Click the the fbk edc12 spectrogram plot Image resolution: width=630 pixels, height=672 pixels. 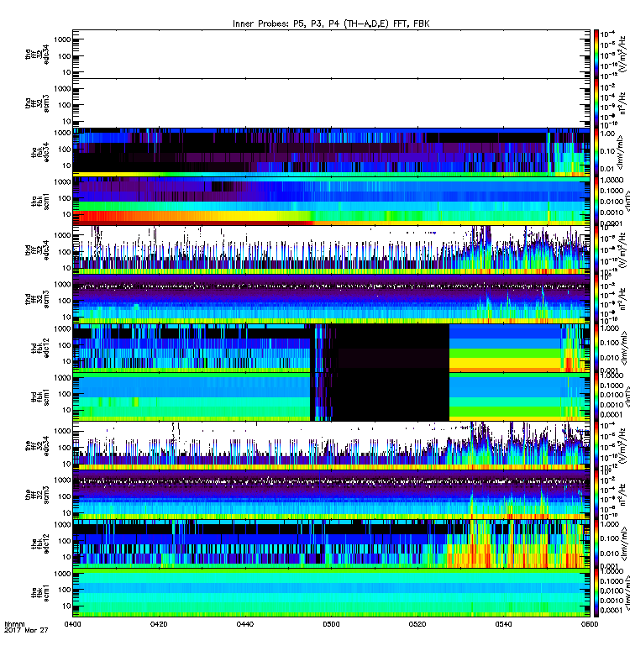[x=331, y=543]
